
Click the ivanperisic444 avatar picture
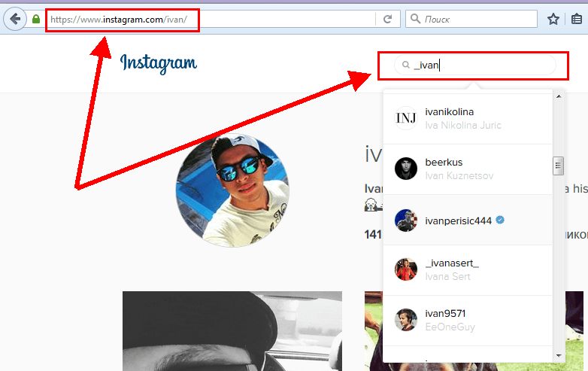[x=406, y=220]
